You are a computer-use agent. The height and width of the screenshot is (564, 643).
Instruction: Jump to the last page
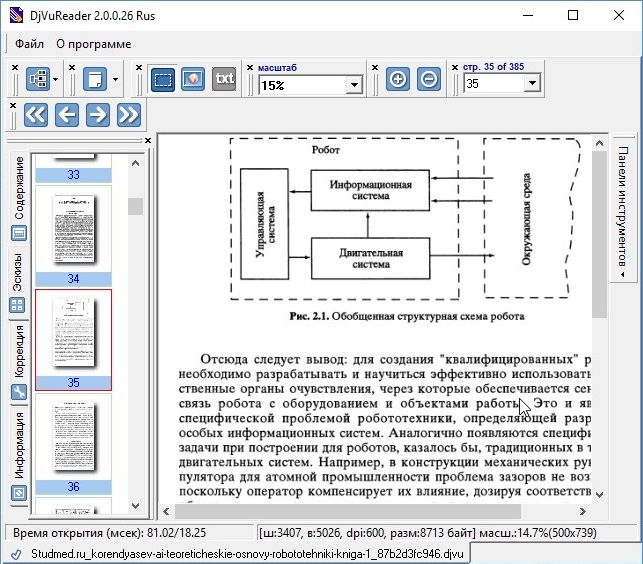click(x=129, y=114)
